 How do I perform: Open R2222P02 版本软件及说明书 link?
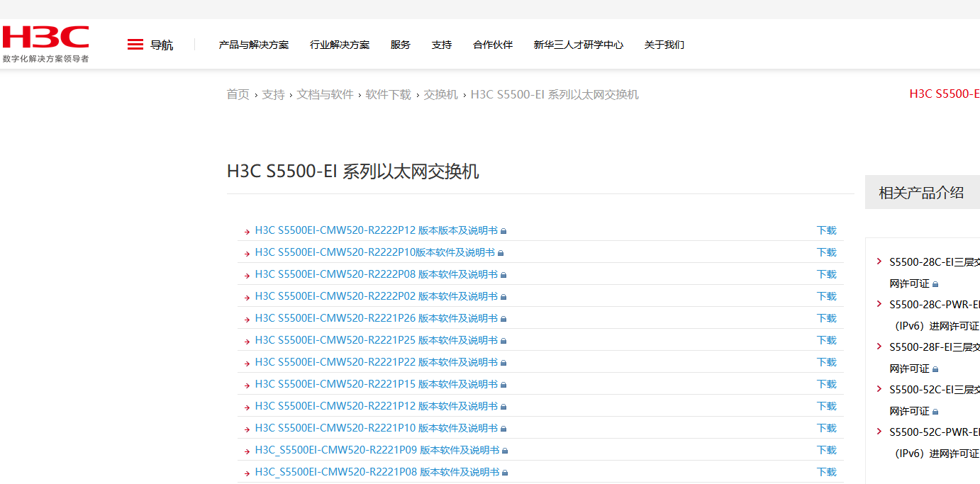[377, 296]
